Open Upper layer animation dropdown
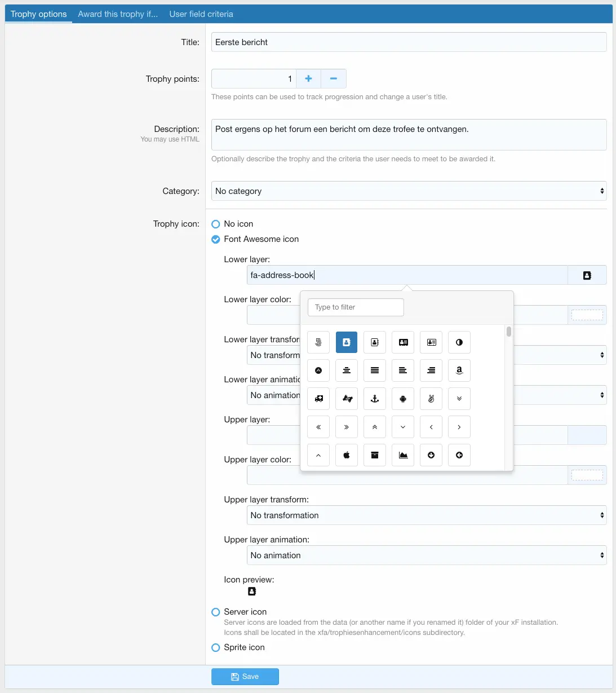This screenshot has width=616, height=693. pyautogui.click(x=426, y=555)
